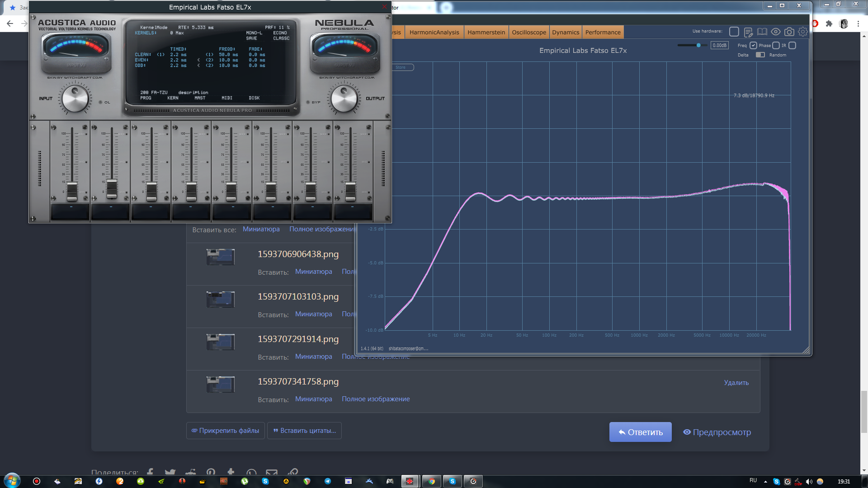Click SAVE in the Nebula display

coord(251,38)
